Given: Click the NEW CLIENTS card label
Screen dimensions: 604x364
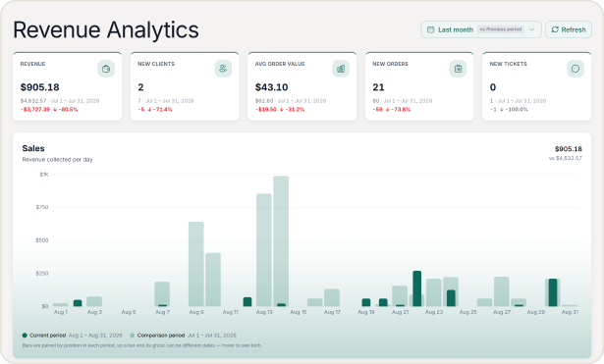Looking at the screenshot, I should (156, 64).
